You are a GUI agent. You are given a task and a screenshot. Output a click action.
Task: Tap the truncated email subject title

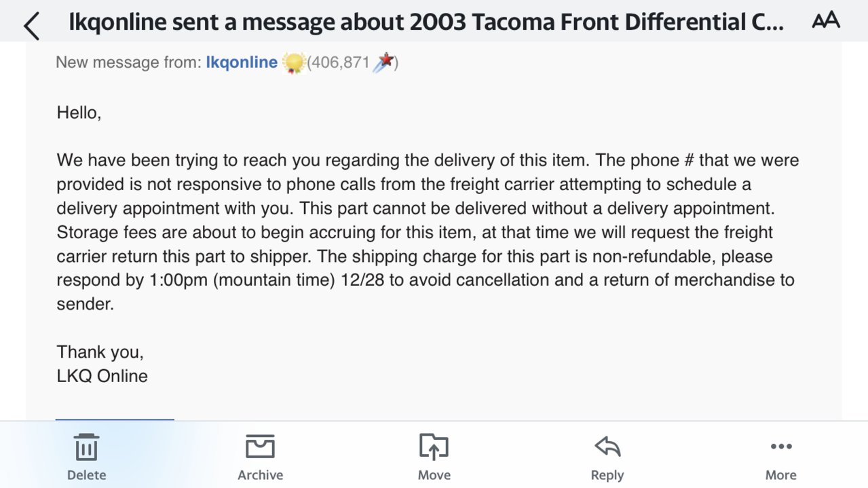pyautogui.click(x=426, y=22)
